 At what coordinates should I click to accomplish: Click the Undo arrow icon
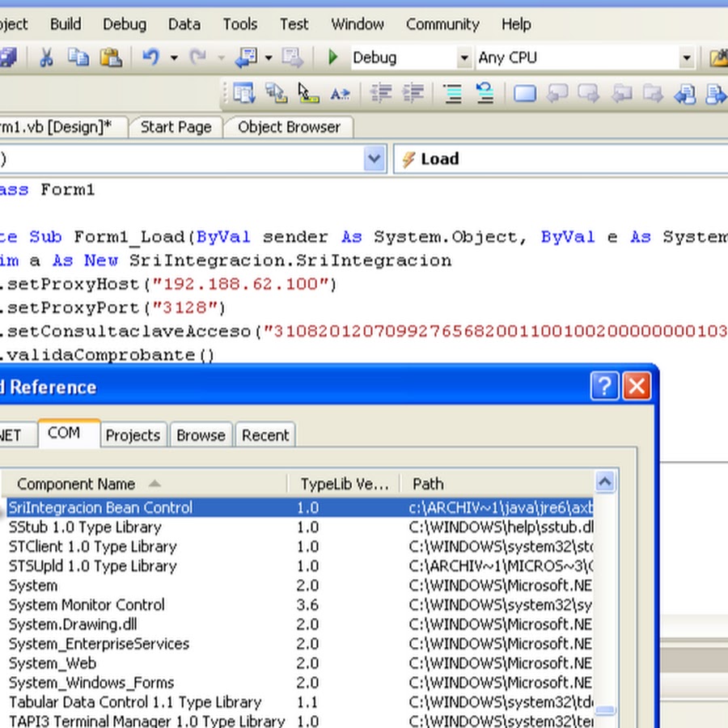150,57
